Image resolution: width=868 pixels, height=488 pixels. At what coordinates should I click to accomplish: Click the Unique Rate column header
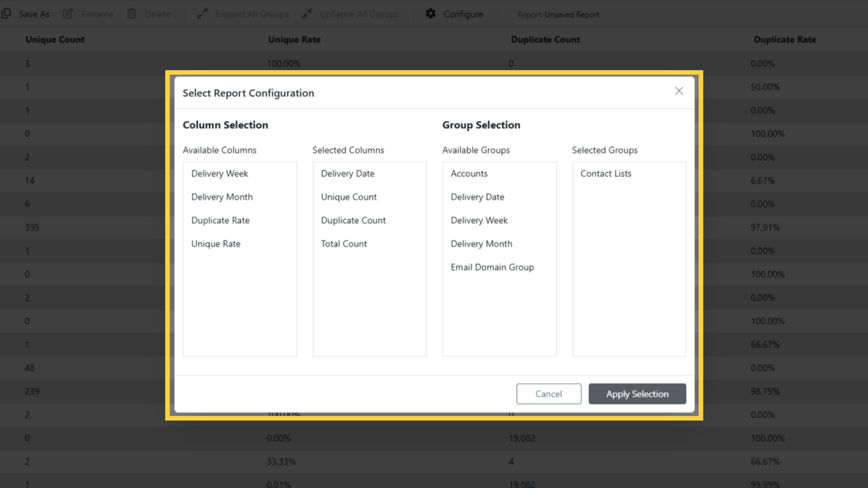(294, 39)
